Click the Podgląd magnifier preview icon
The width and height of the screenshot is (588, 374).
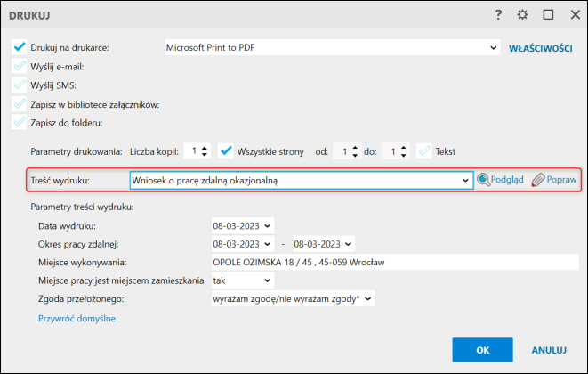(483, 180)
